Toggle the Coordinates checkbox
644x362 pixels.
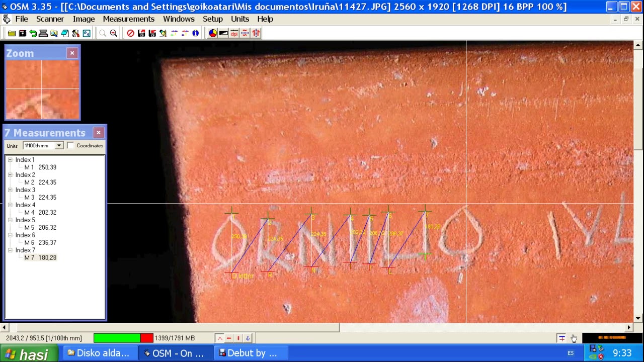click(x=70, y=146)
